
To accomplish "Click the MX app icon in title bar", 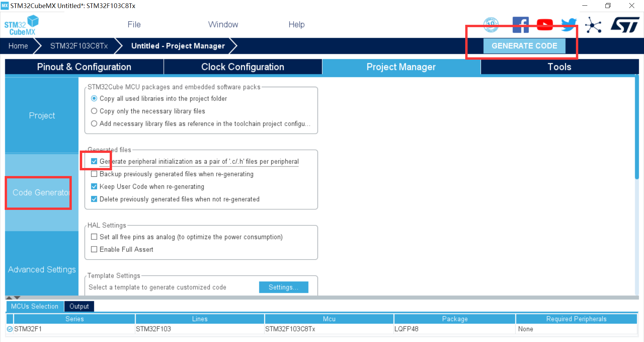I will click(x=5, y=5).
